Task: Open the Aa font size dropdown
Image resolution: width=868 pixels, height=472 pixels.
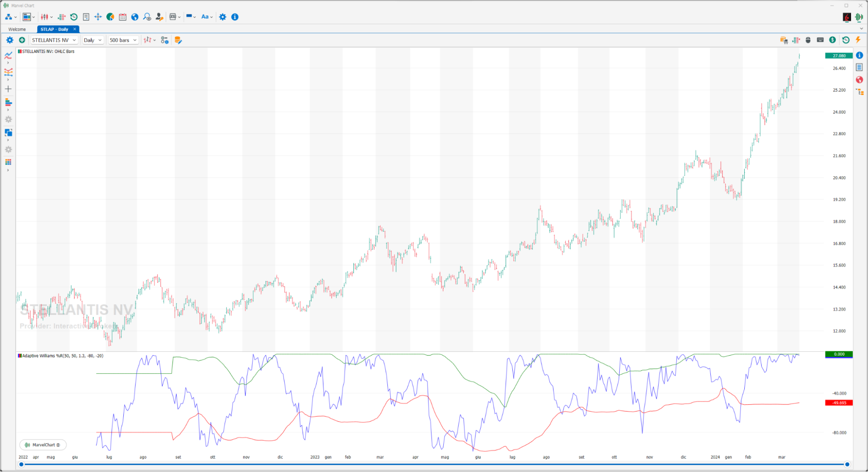Action: click(207, 17)
